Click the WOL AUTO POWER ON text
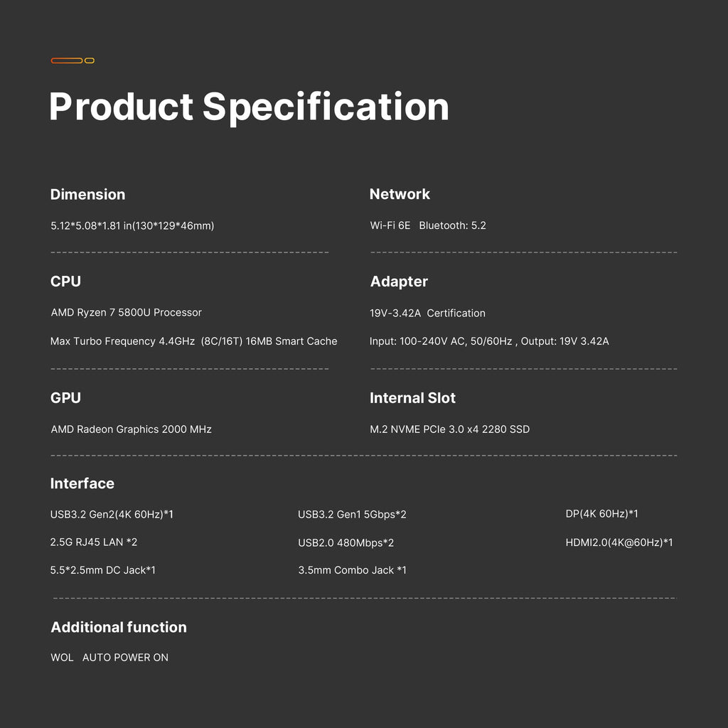Screen dimensions: 728x728 tap(109, 658)
